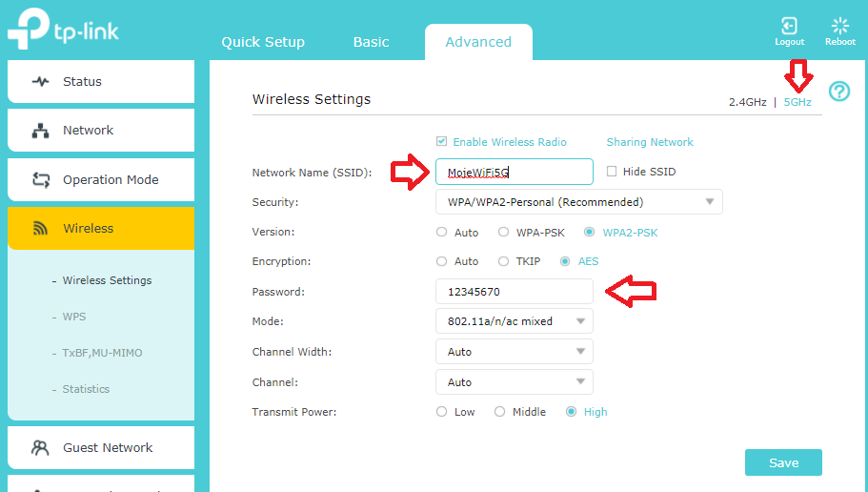Switch to the Basic tab
The image size is (868, 492).
[x=371, y=42]
